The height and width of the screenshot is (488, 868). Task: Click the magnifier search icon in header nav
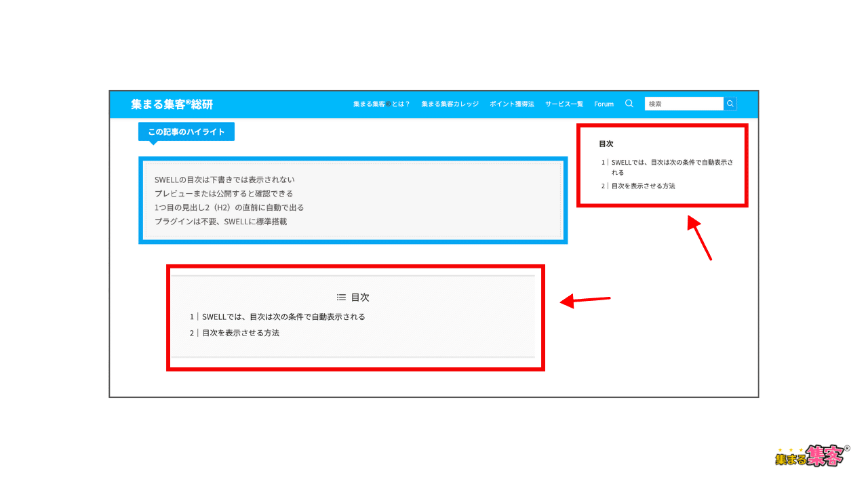(629, 104)
